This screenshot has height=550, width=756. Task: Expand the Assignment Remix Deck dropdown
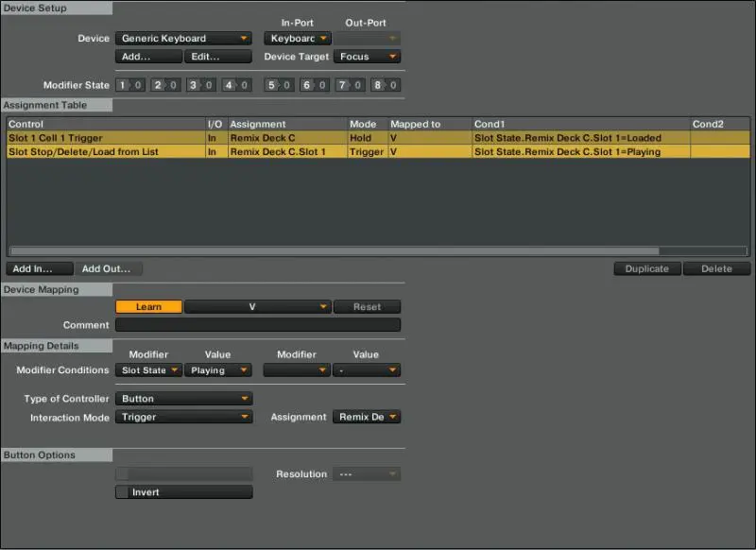(x=366, y=417)
